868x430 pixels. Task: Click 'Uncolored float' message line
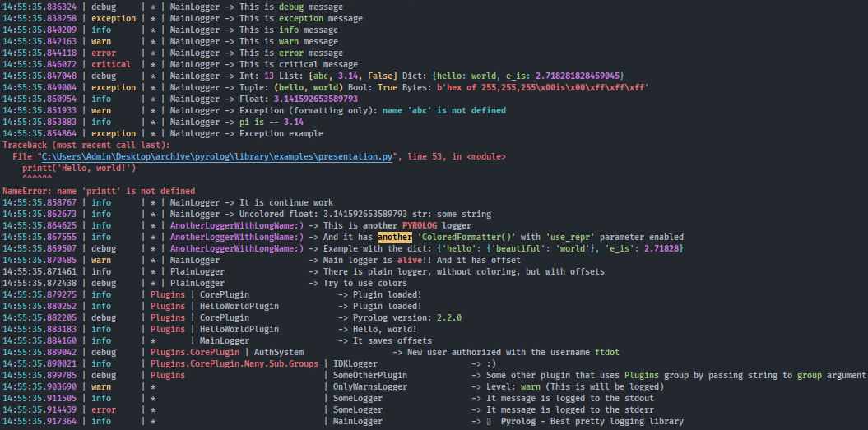(x=365, y=214)
